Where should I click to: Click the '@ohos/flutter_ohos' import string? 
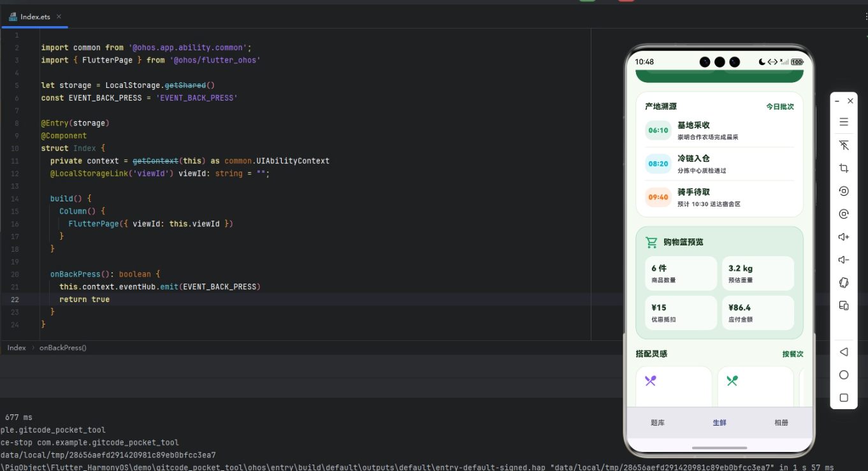tap(215, 60)
